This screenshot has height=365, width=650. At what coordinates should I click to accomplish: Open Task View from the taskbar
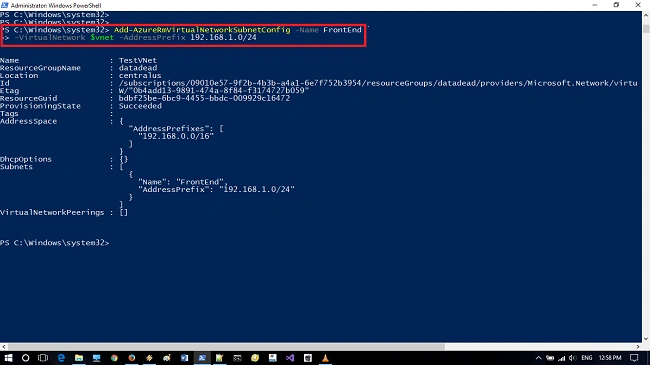click(43, 358)
